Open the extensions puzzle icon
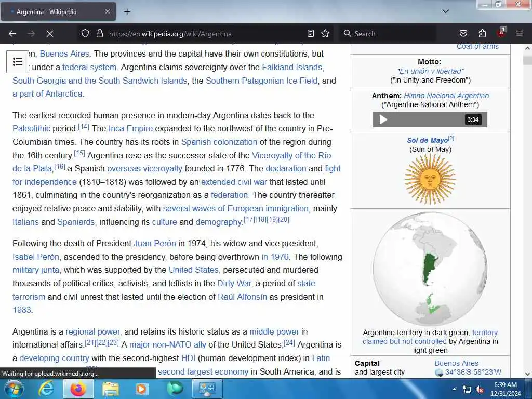Viewport: 532px width, 399px height. [482, 34]
